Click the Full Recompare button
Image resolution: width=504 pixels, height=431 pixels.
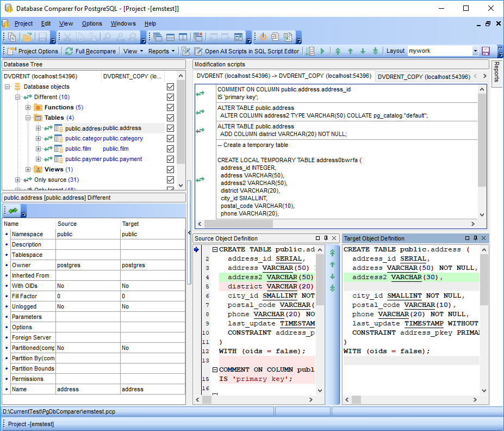click(91, 51)
